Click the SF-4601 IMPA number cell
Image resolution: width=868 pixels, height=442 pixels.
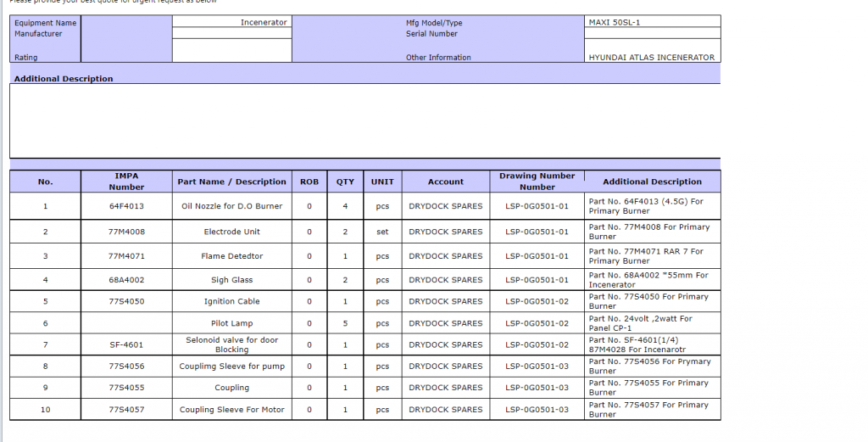click(126, 345)
